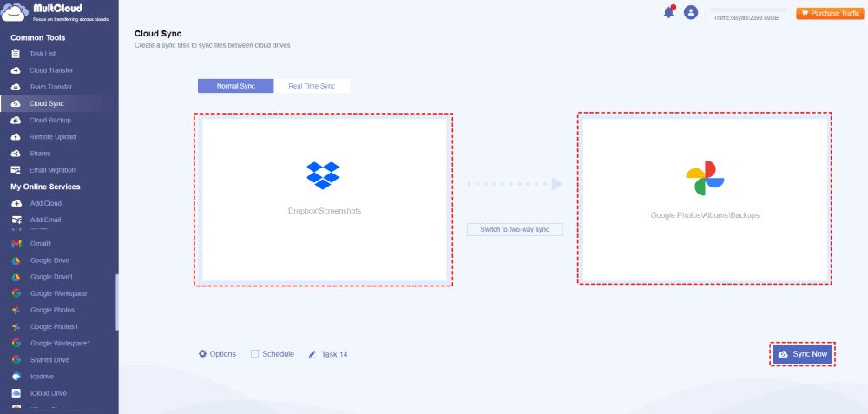Switch to the Normal Sync tab
868x414 pixels.
(236, 86)
